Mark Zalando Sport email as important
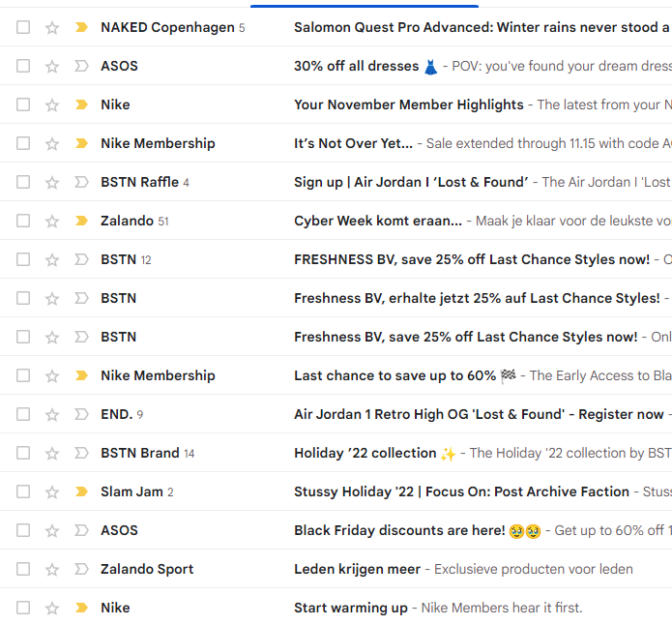This screenshot has height=625, width=672. pos(81,569)
